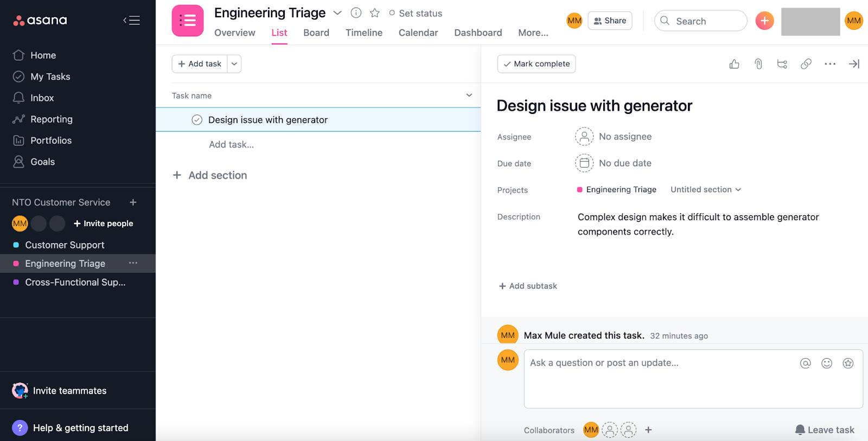The width and height of the screenshot is (868, 441).
Task: Open Goals in the sidebar
Action: tap(42, 162)
